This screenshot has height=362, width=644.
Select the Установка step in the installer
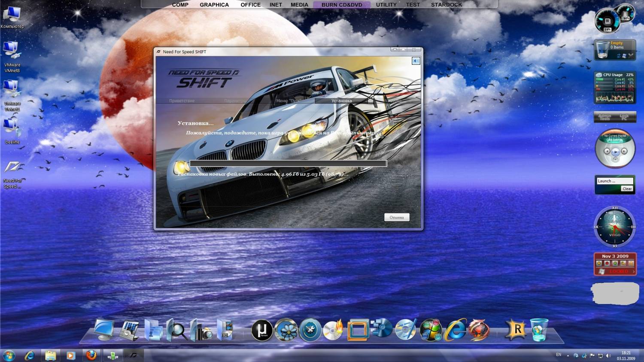click(342, 101)
